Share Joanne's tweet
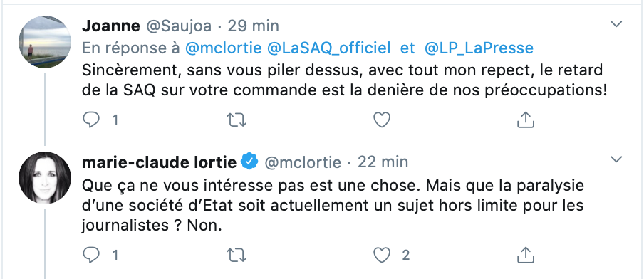 click(x=525, y=120)
